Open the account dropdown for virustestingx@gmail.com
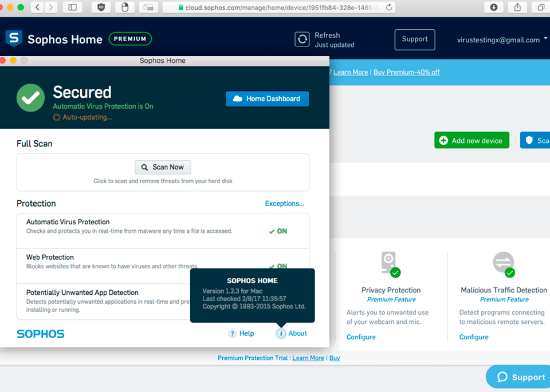The height and width of the screenshot is (392, 550). [x=545, y=39]
